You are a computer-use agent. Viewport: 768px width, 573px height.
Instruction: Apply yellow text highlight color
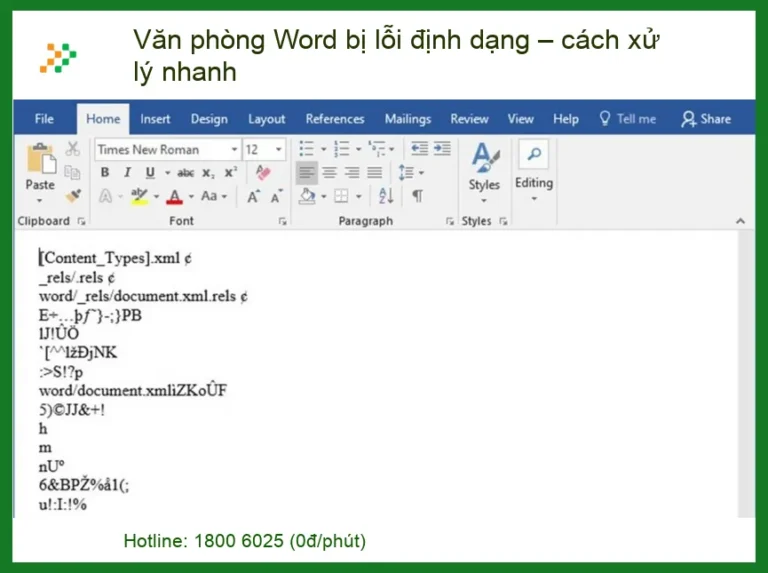point(139,196)
